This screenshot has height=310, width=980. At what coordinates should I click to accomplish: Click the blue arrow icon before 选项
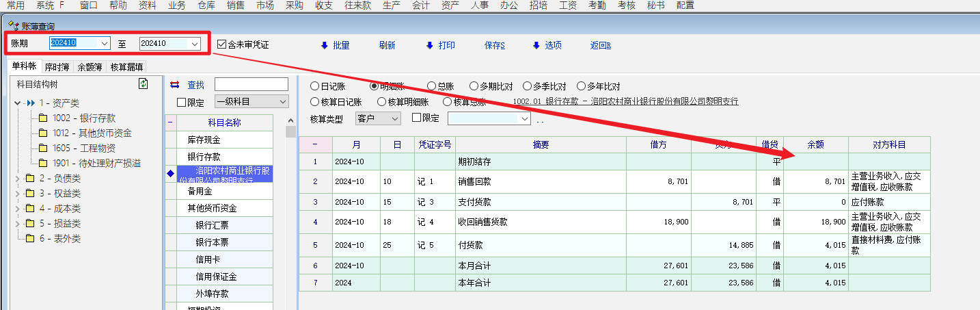(x=536, y=46)
